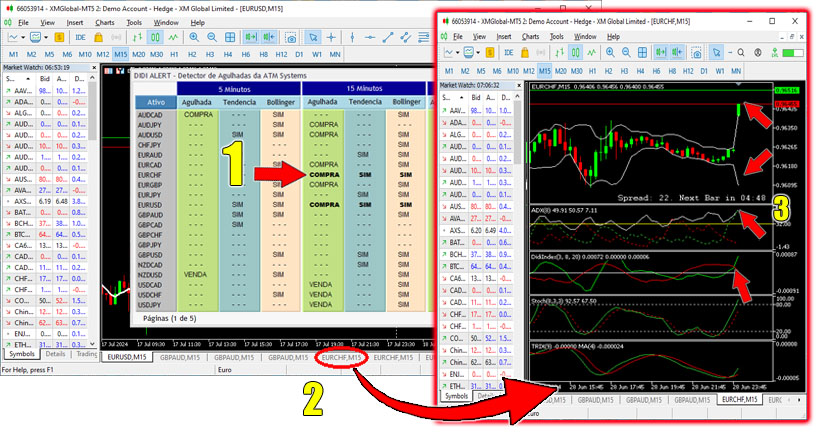Zoom in the chart in EURCHF window
The height and width of the screenshot is (435, 820).
tap(610, 52)
